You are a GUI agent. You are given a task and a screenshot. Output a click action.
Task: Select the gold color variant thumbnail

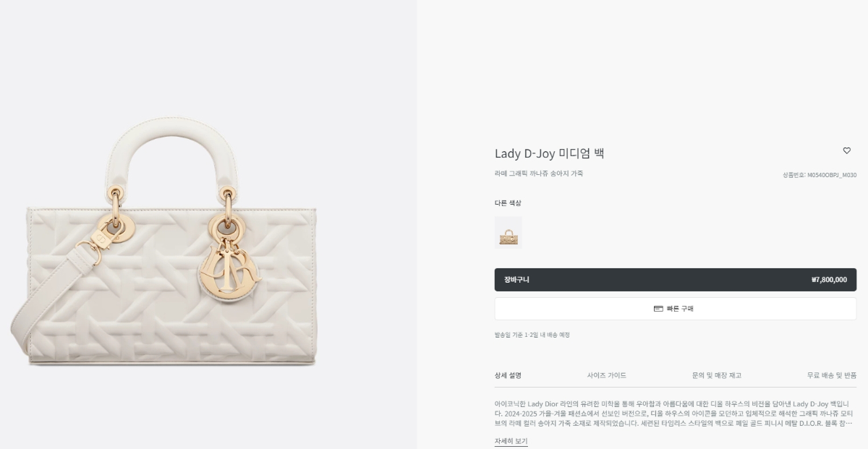[508, 233]
